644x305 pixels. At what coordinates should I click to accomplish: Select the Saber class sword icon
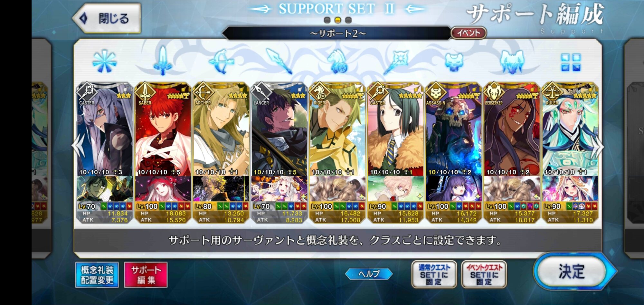click(x=163, y=61)
